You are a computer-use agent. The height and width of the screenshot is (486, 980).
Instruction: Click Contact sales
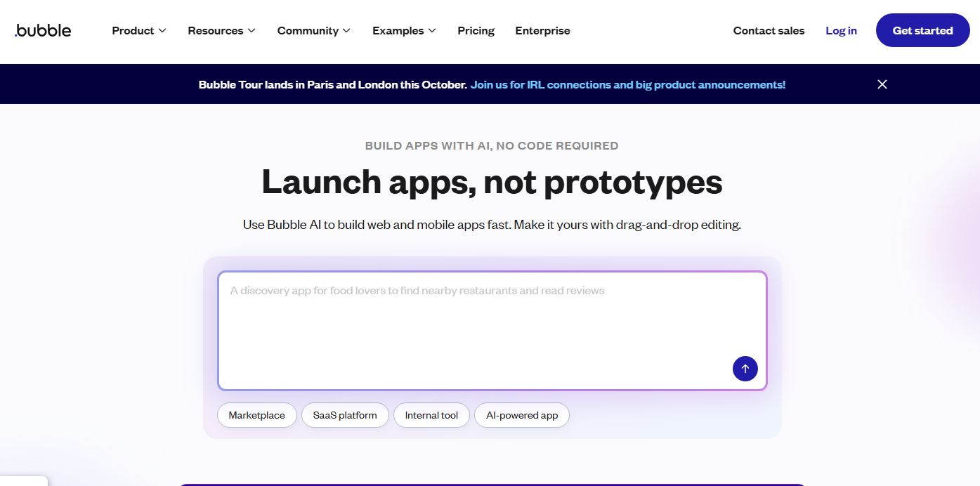[x=769, y=31]
